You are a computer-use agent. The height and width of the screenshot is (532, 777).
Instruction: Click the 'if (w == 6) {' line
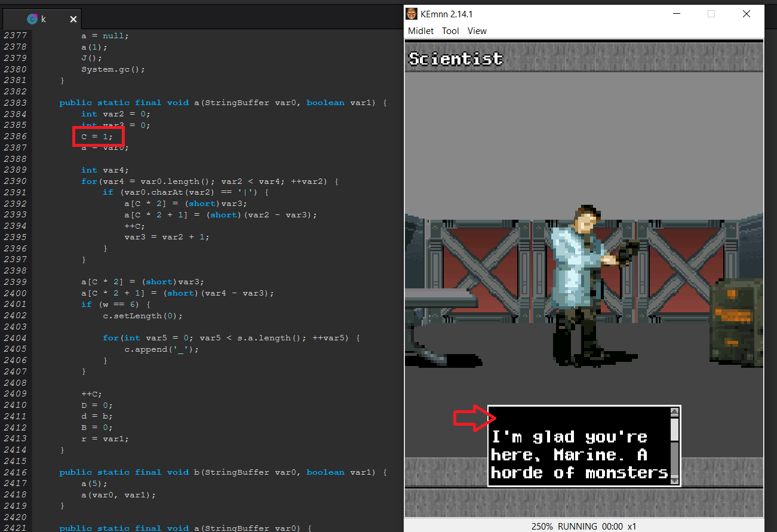(x=116, y=305)
